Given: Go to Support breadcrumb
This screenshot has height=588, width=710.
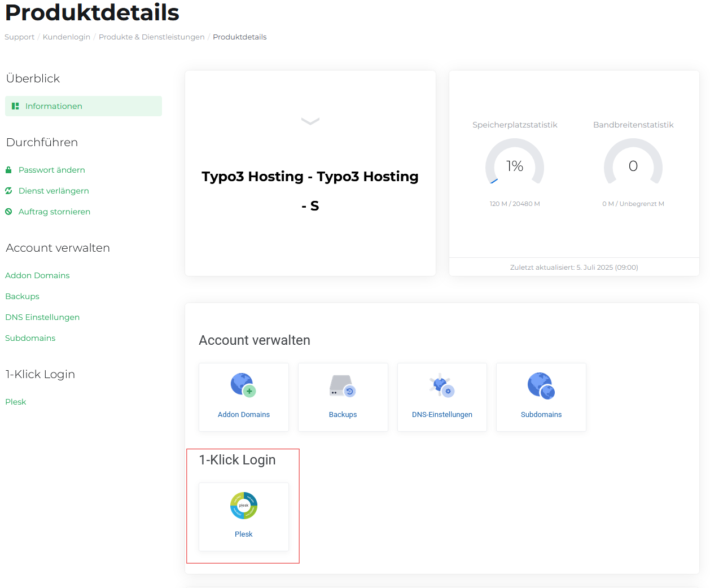Looking at the screenshot, I should coord(19,37).
